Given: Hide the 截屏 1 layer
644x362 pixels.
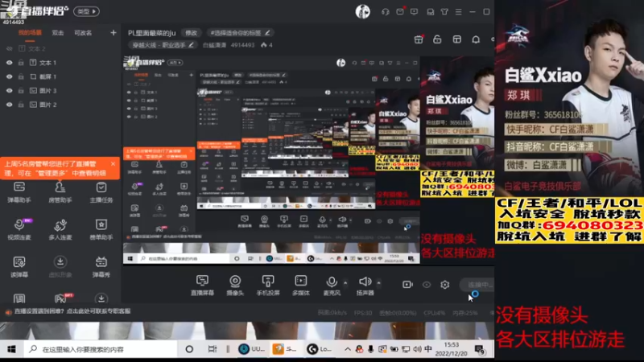Looking at the screenshot, I should click(9, 76).
